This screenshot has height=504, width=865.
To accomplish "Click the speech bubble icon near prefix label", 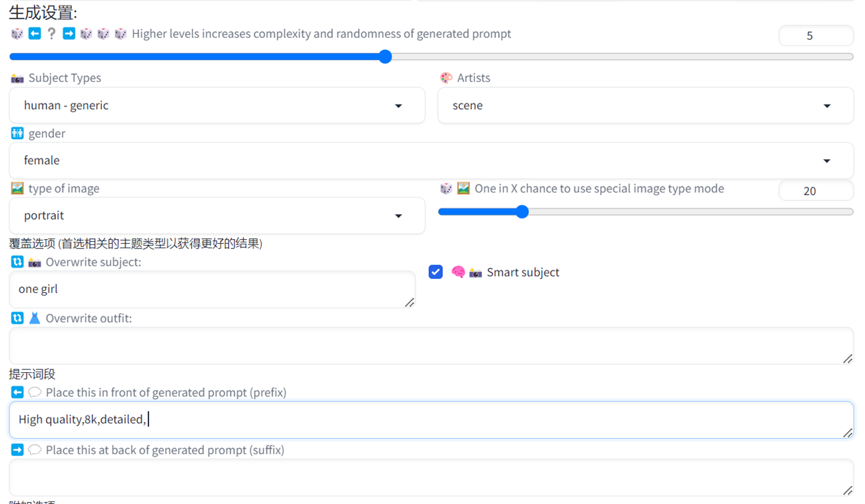I will (34, 392).
